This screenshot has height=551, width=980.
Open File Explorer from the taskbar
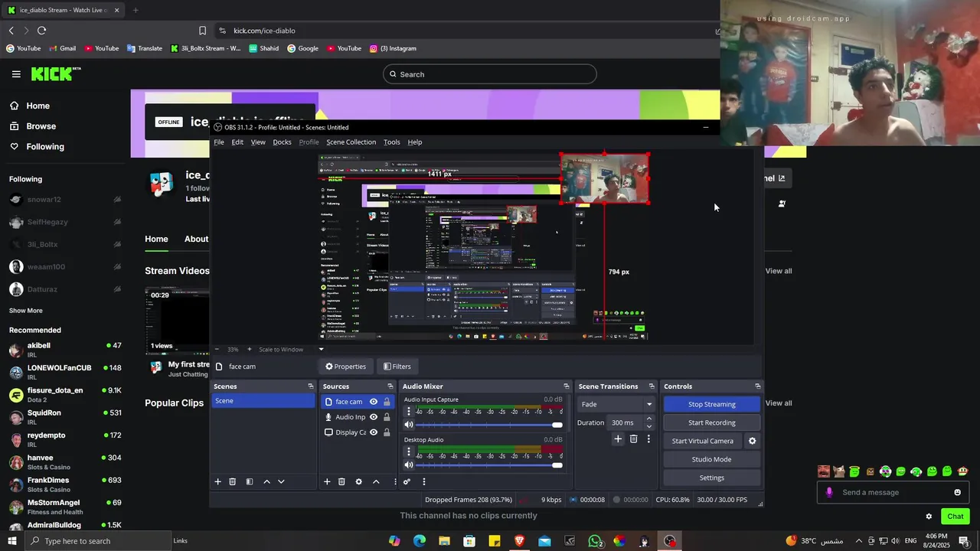point(444,541)
